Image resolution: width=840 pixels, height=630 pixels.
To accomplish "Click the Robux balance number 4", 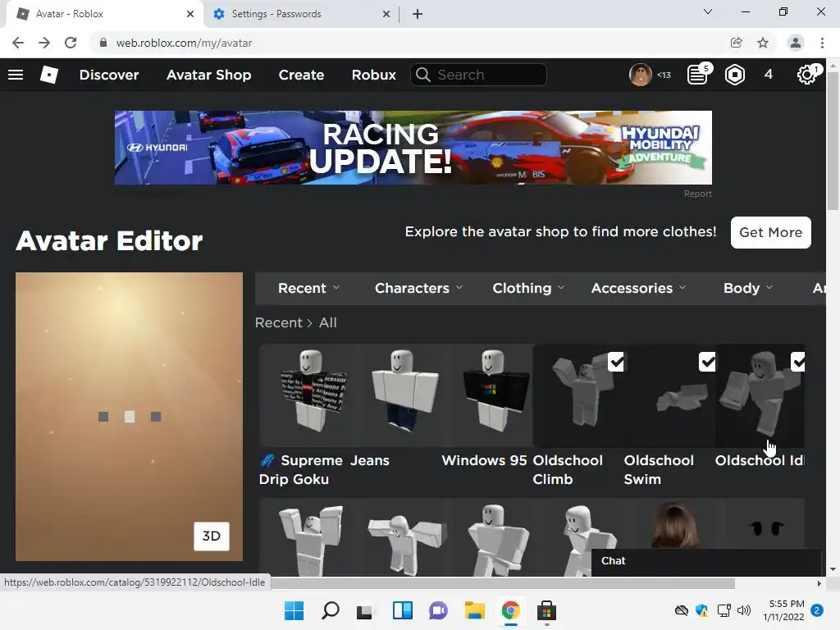I will [x=768, y=75].
